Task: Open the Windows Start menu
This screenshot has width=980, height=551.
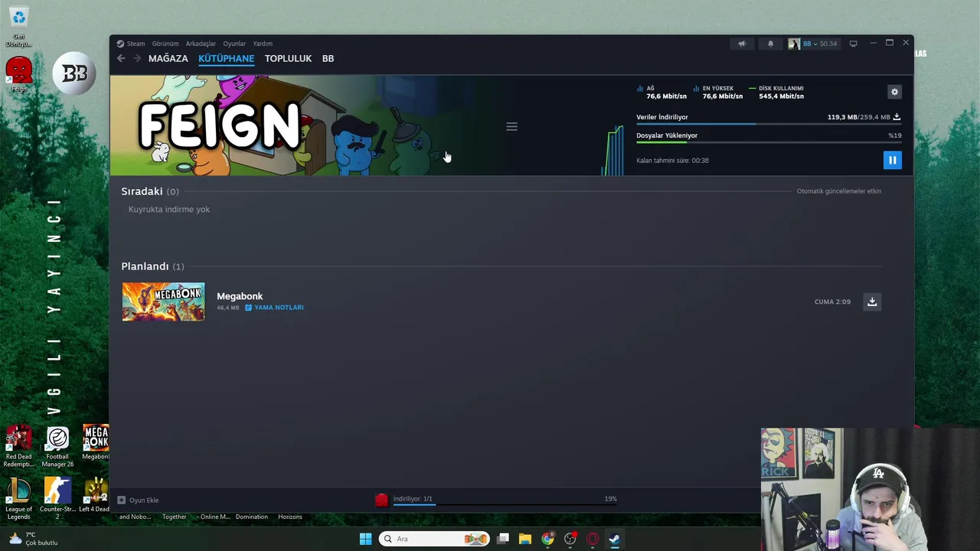Action: point(365,539)
